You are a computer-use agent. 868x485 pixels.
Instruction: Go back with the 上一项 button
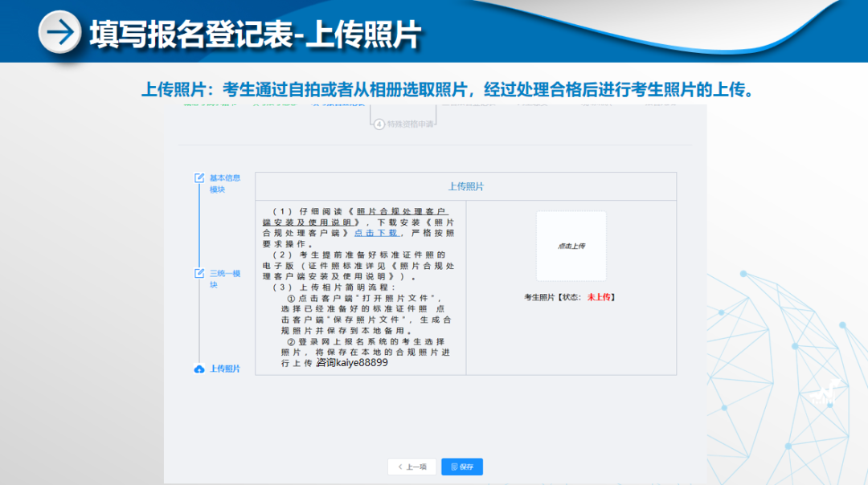pyautogui.click(x=411, y=467)
